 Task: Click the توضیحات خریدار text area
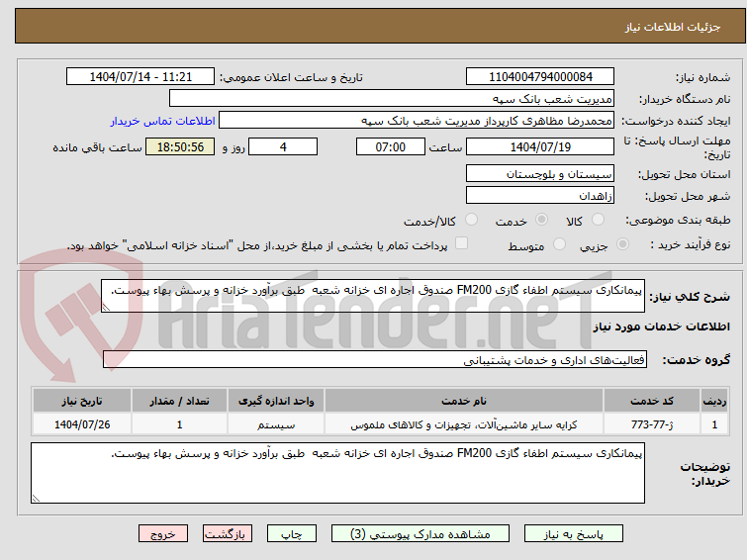point(337,473)
